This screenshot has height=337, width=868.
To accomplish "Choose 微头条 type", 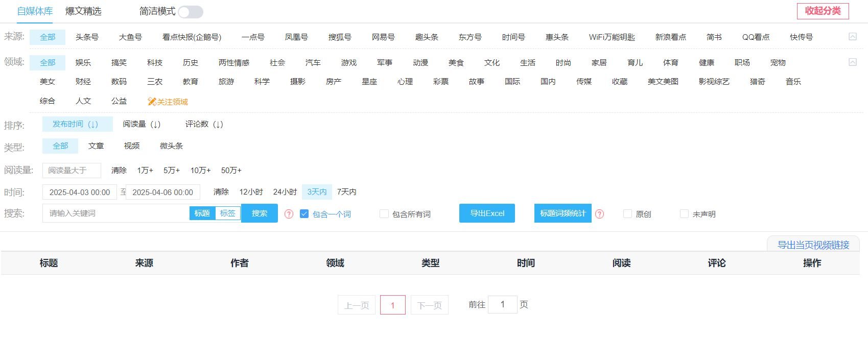I will [x=171, y=146].
